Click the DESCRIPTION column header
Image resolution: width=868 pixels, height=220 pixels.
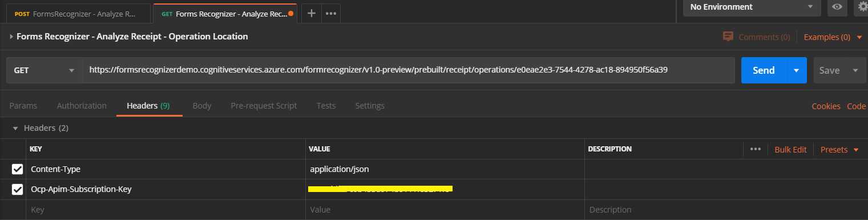pyautogui.click(x=609, y=149)
